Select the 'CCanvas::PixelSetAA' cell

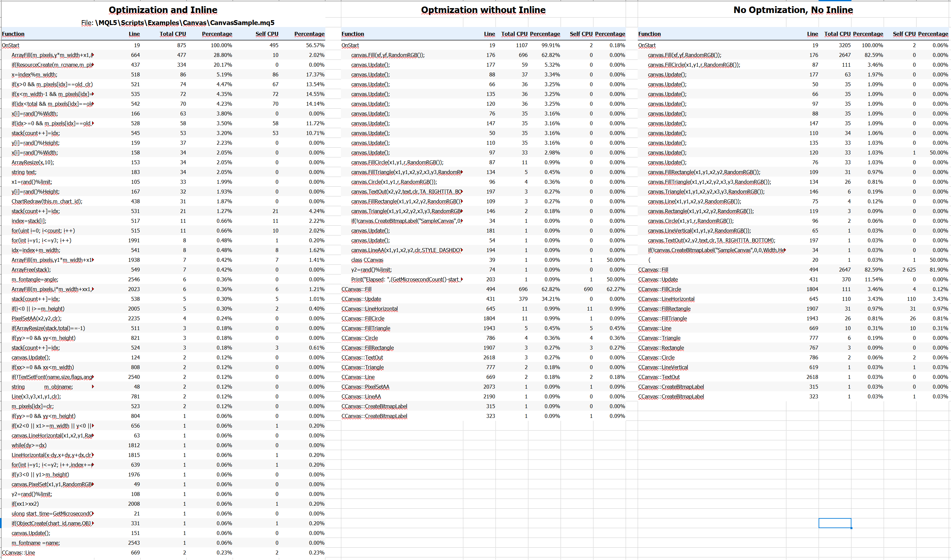[x=365, y=387]
